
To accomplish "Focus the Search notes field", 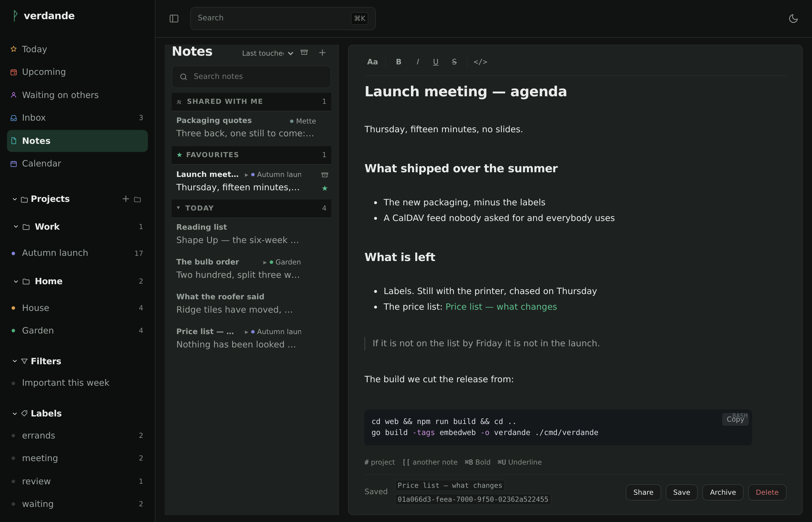I will [x=251, y=77].
